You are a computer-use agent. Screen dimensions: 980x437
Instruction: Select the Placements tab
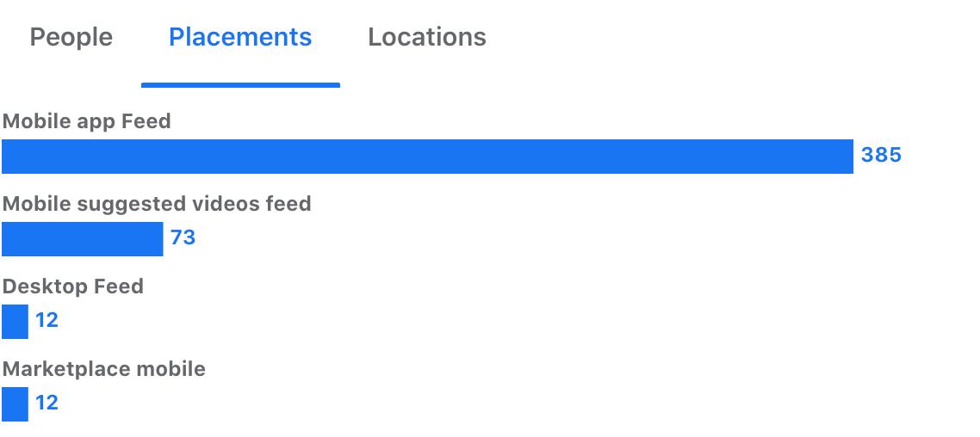point(240,38)
